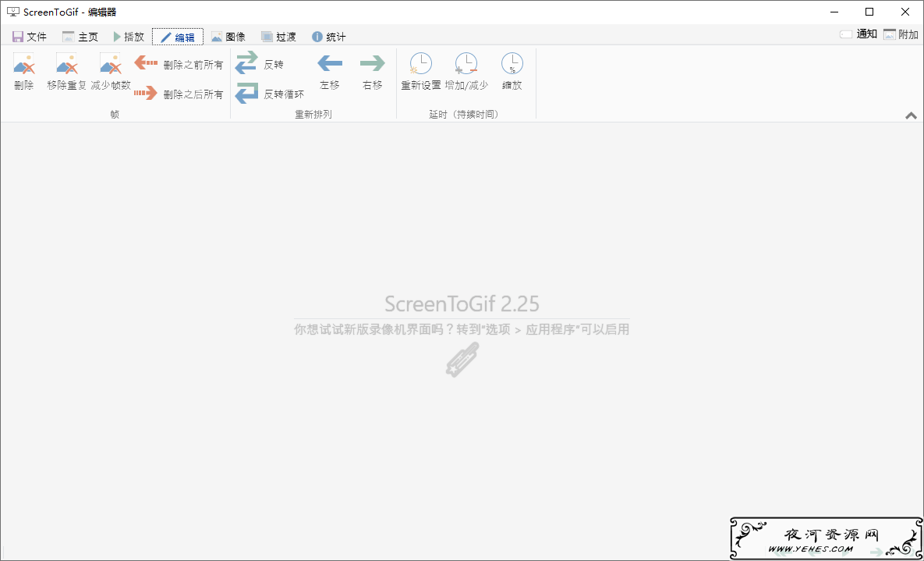Click the pencil tools icon in center
Viewport: 924px width, 561px height.
pyautogui.click(x=462, y=359)
